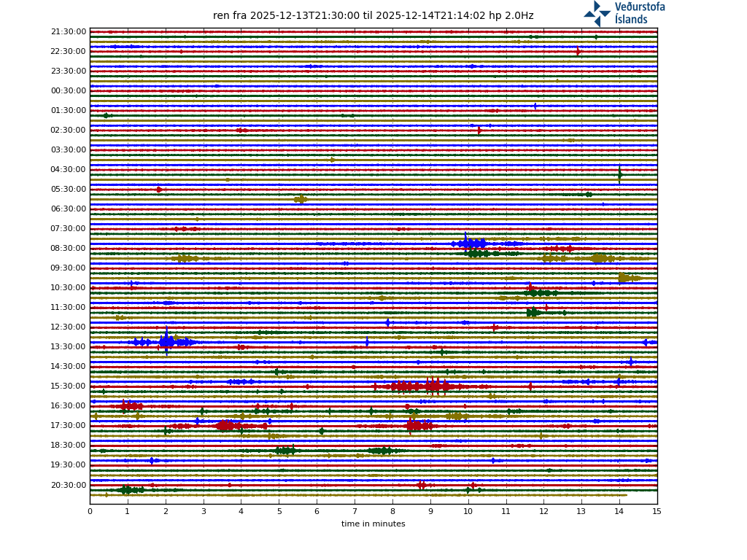Select the 13:30:00 time label
This screenshot has width=747, height=560.
click(69, 347)
